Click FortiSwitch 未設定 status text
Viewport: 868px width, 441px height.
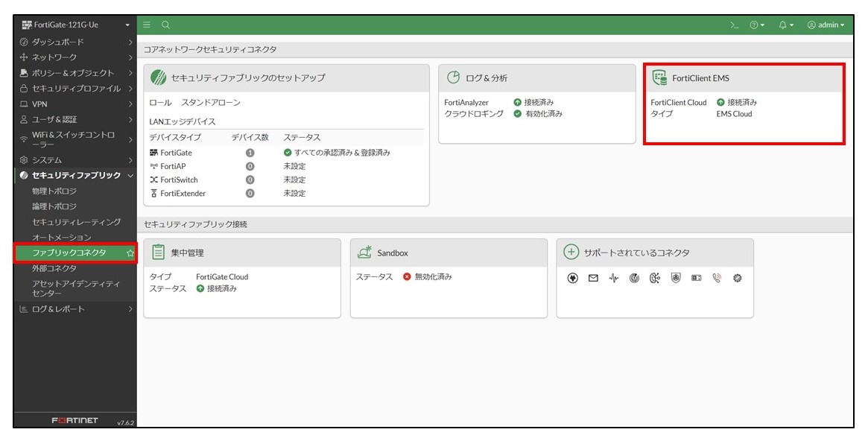pyautogui.click(x=294, y=180)
